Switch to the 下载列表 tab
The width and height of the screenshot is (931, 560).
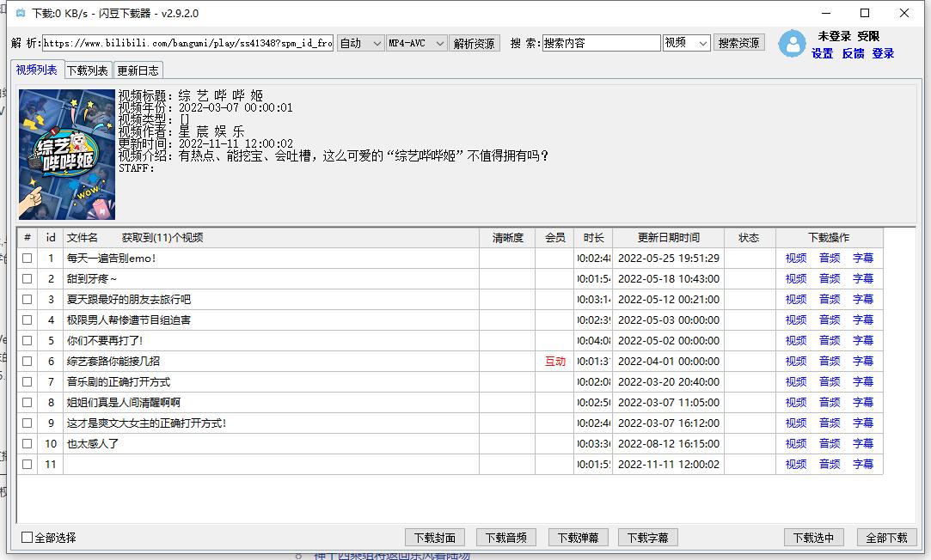click(88, 70)
